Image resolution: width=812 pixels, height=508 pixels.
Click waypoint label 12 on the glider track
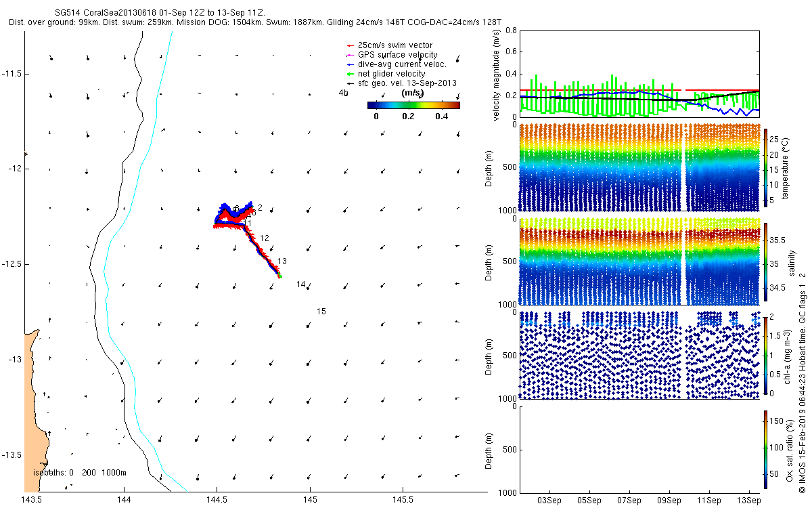click(x=264, y=238)
